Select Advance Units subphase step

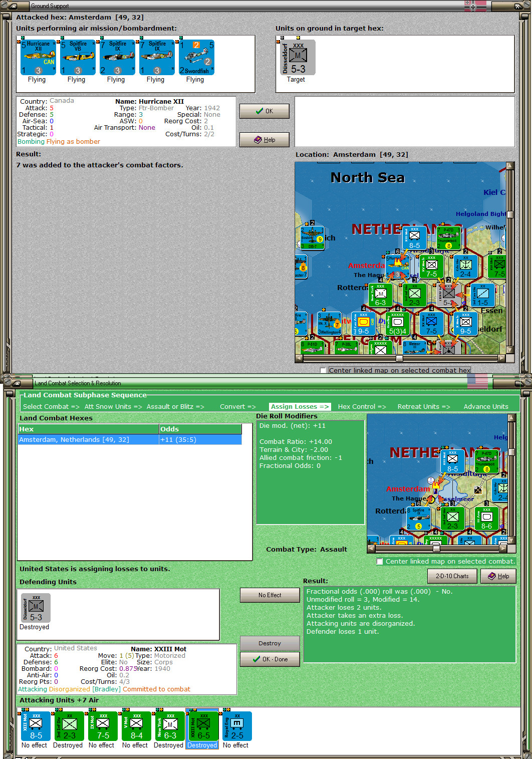coord(486,407)
